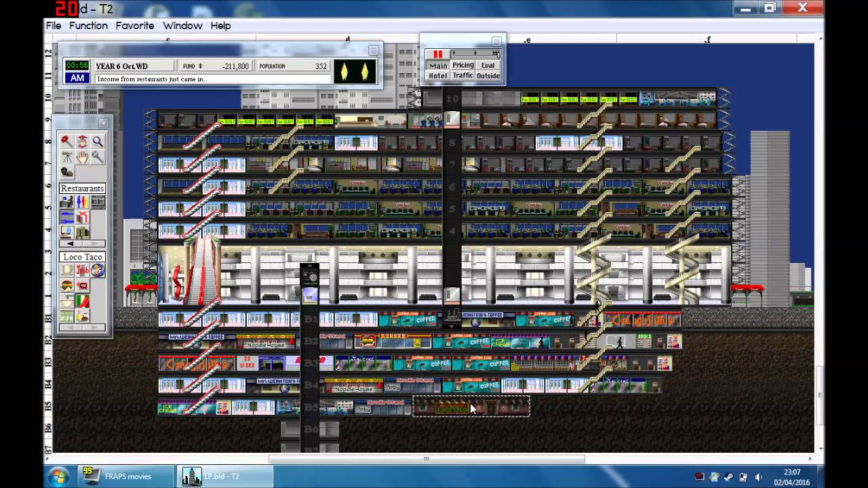Pick the noodle bowl restaurant item

click(x=66, y=300)
